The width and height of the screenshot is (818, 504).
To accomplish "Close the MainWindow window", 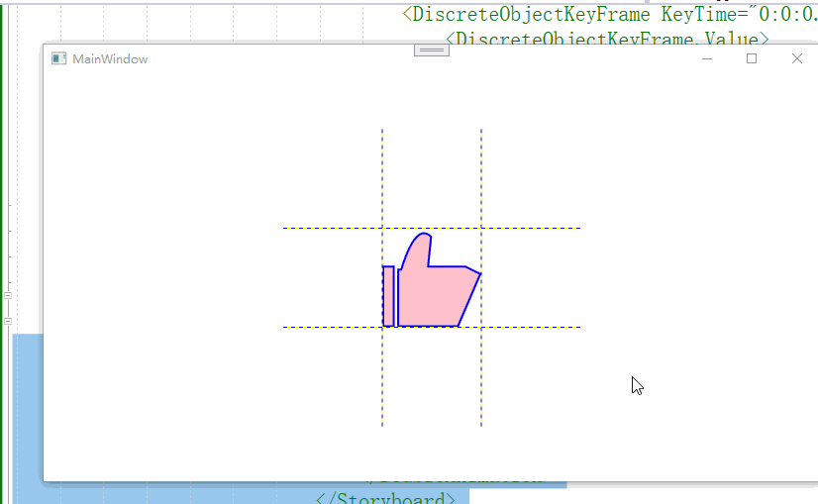I will click(796, 59).
